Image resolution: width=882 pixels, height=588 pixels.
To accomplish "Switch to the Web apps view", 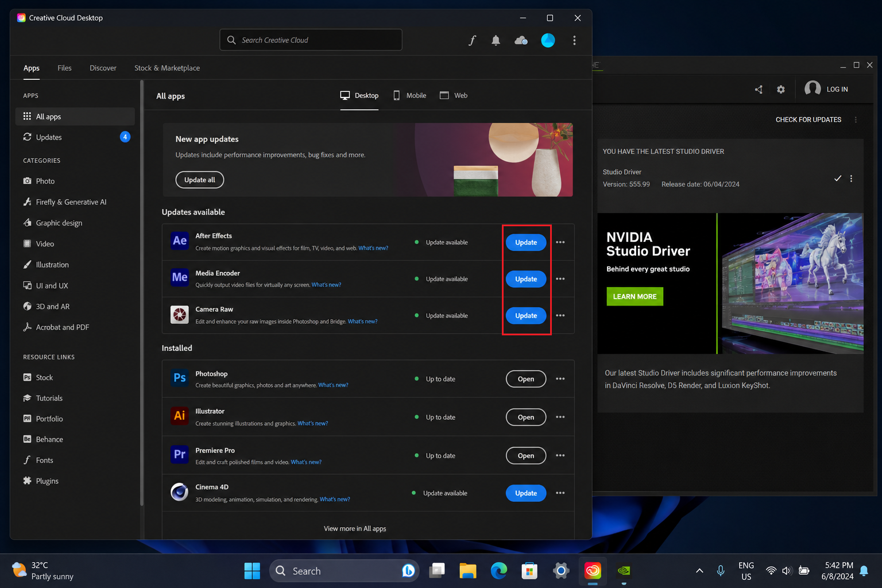I will point(454,95).
